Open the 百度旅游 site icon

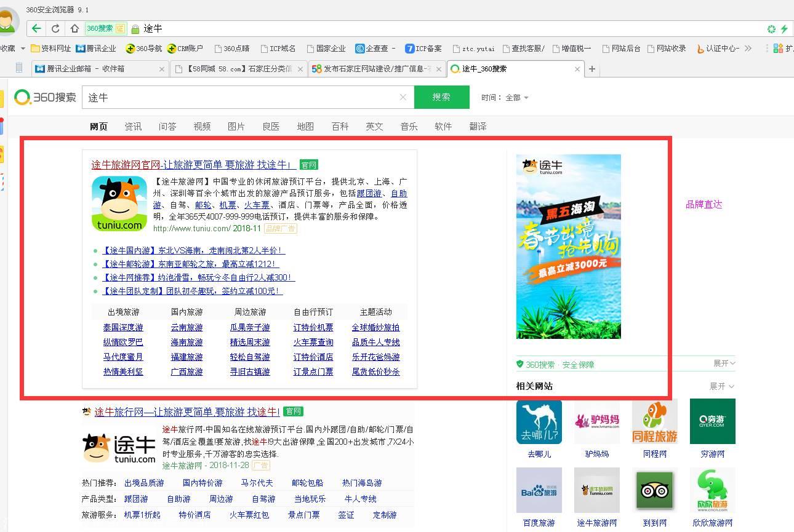539,490
